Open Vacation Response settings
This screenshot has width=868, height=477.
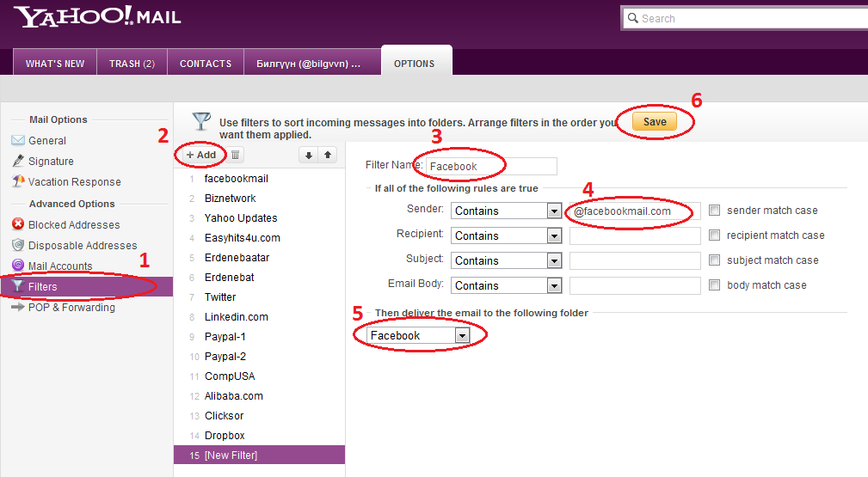pos(75,181)
